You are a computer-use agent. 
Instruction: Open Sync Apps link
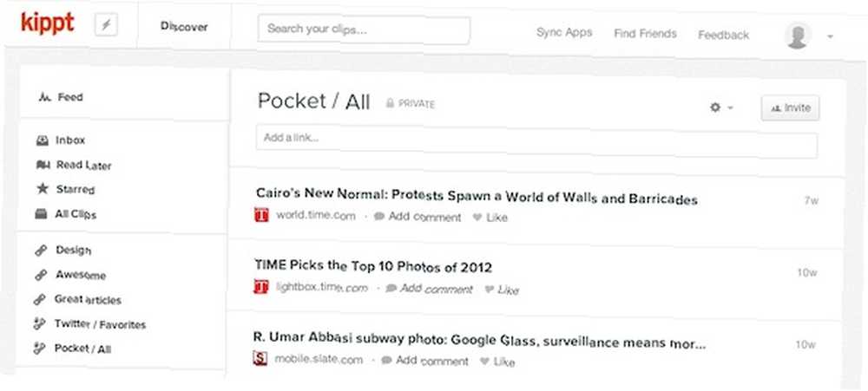(564, 32)
